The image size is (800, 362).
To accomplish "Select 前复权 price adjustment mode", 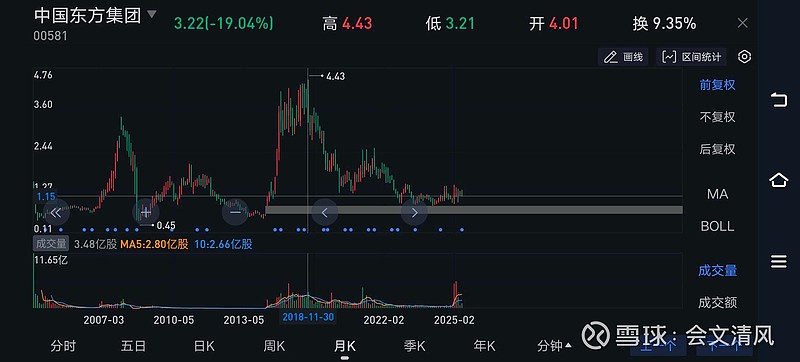I will pyautogui.click(x=717, y=85).
